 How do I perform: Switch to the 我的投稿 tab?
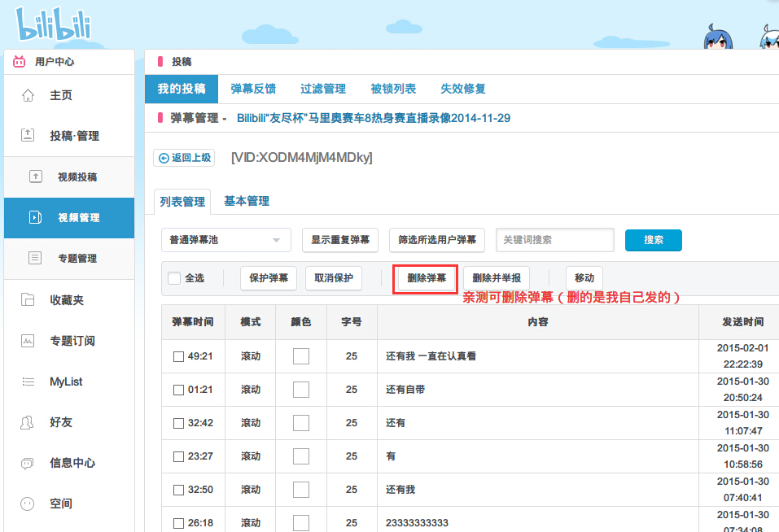[182, 89]
